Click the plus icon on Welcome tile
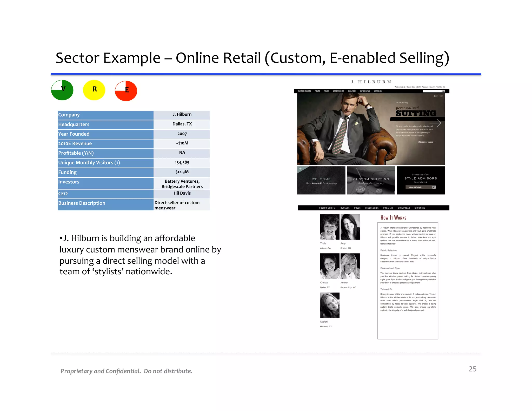 point(300,169)
